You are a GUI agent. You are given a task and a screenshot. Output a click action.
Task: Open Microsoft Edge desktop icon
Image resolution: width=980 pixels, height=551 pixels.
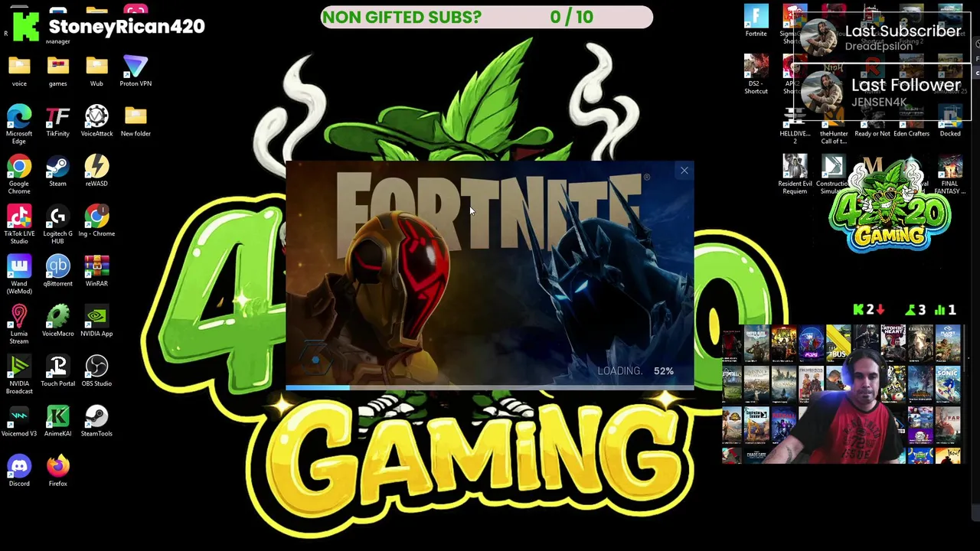tap(19, 124)
